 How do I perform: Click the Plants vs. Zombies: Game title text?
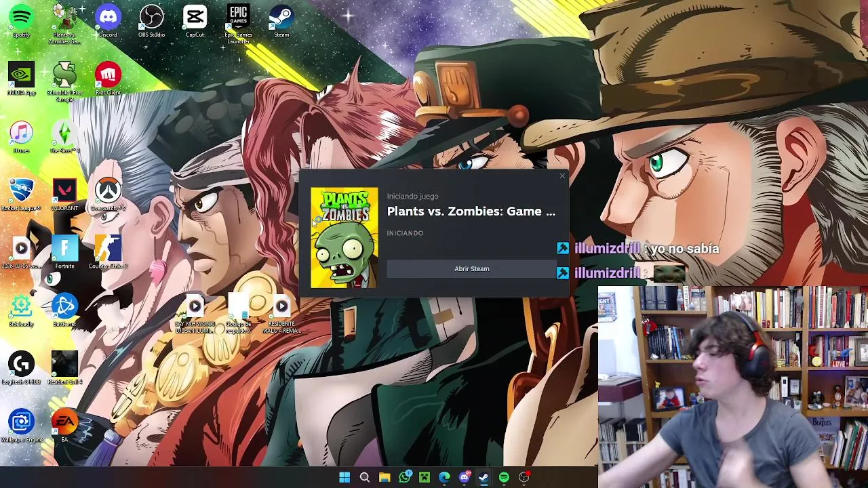[471, 211]
